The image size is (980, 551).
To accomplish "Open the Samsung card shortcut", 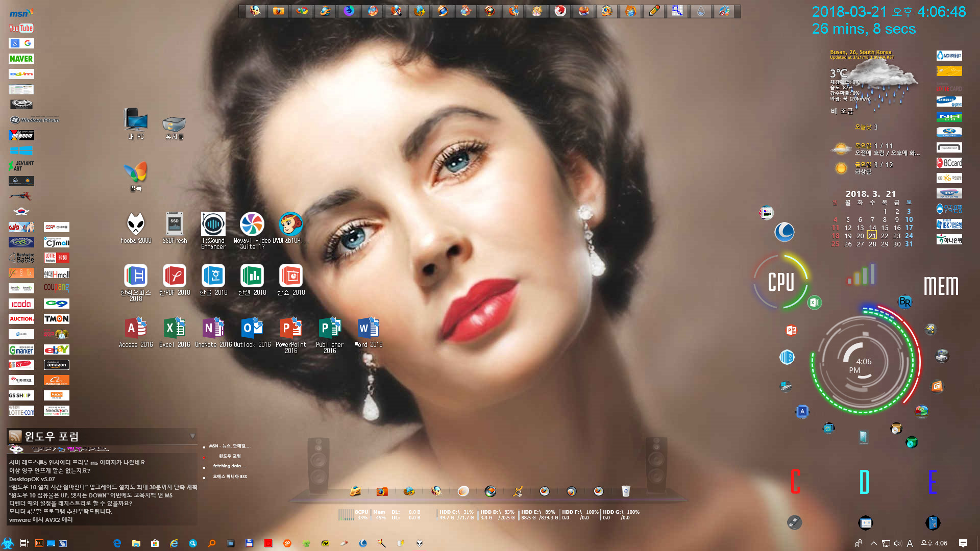I will 949,102.
